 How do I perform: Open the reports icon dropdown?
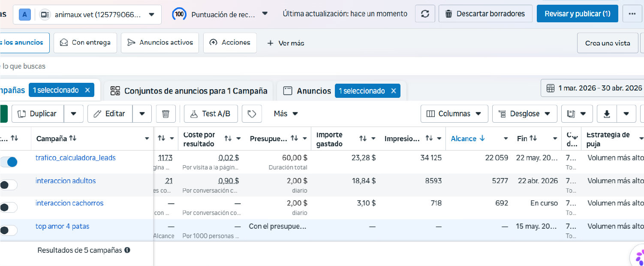click(x=577, y=114)
